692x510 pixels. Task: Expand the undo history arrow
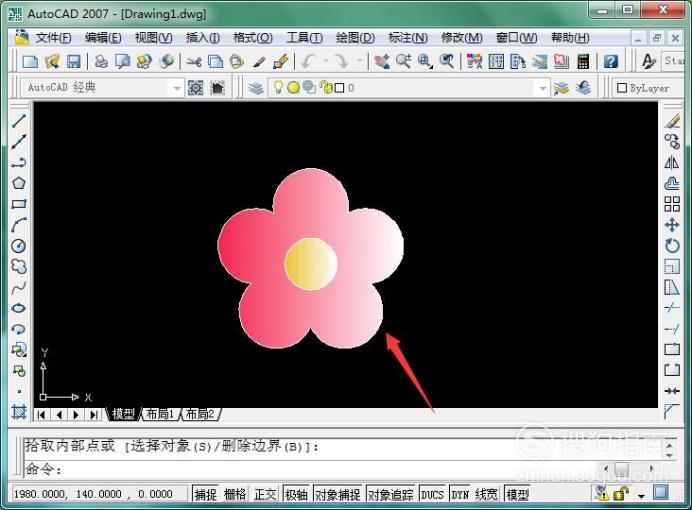[326, 61]
